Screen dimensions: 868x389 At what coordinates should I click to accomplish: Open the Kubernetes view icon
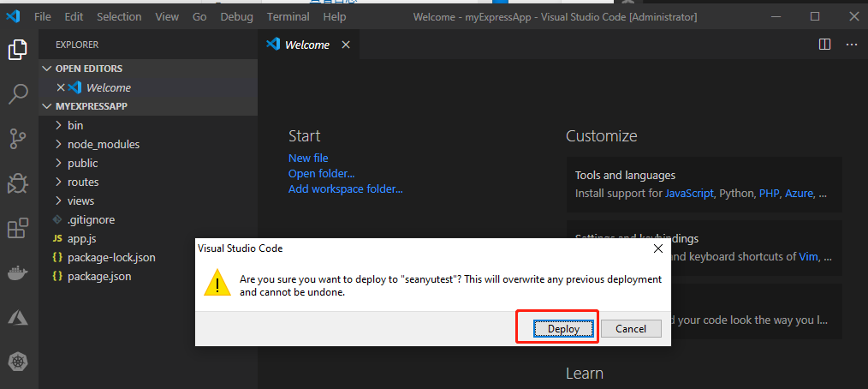tap(18, 362)
